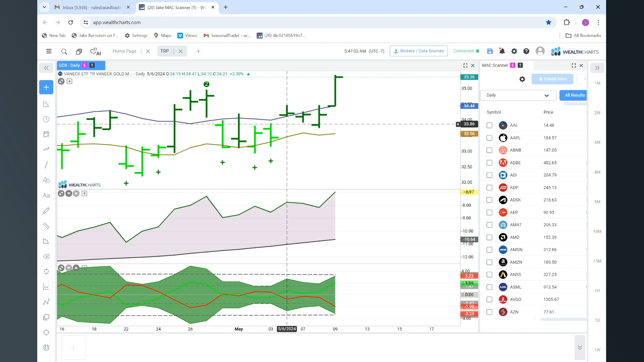
Task: Select the clock timeframe icon
Action: [46, 119]
